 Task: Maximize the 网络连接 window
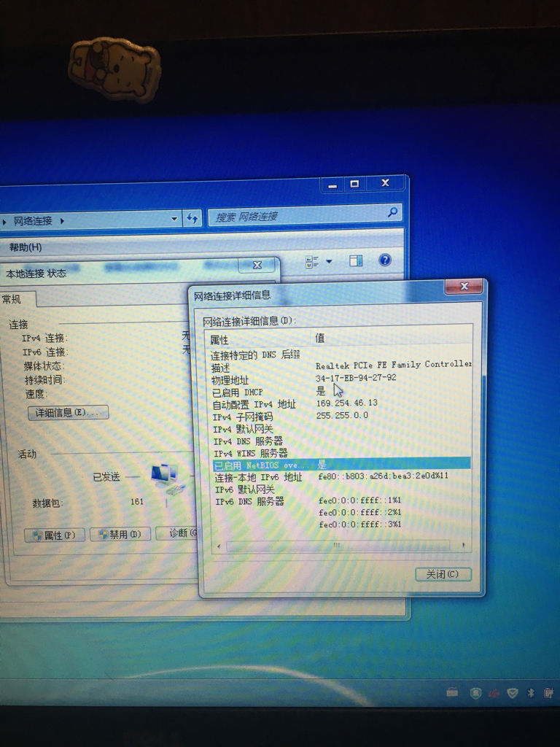pyautogui.click(x=355, y=184)
